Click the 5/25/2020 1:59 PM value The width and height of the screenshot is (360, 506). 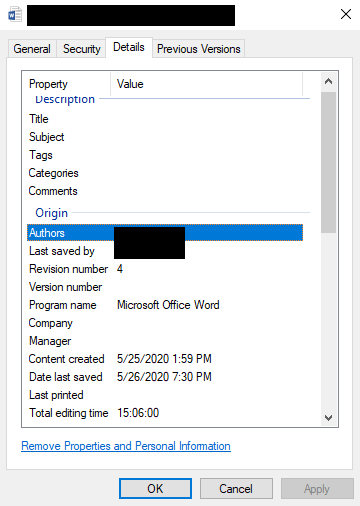click(164, 359)
